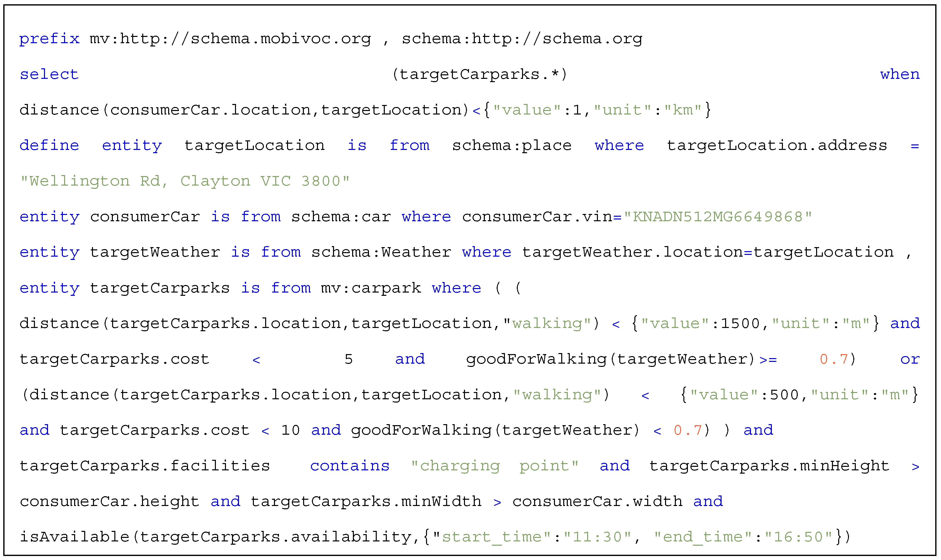Screen dimensions: 941x560
Task: Click 'targetCarparks.minWidth' text
Action: pos(366,501)
